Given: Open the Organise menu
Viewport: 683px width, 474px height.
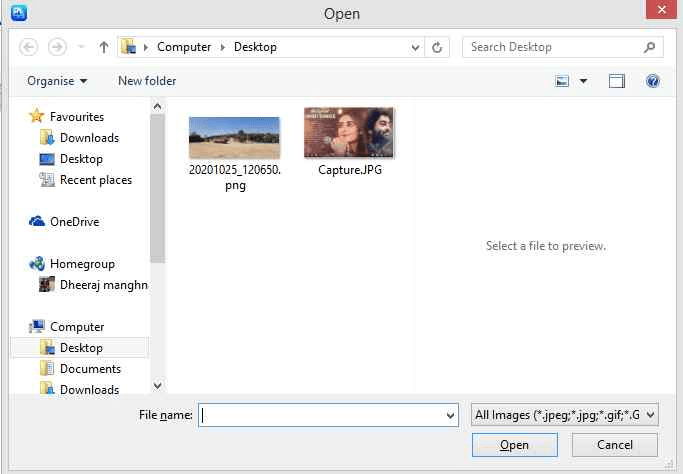Looking at the screenshot, I should pos(57,81).
